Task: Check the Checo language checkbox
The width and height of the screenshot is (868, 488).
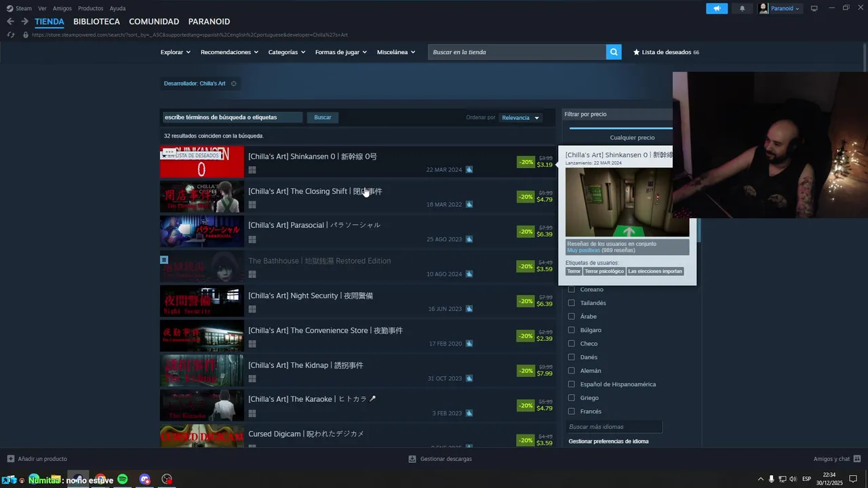Action: (571, 344)
